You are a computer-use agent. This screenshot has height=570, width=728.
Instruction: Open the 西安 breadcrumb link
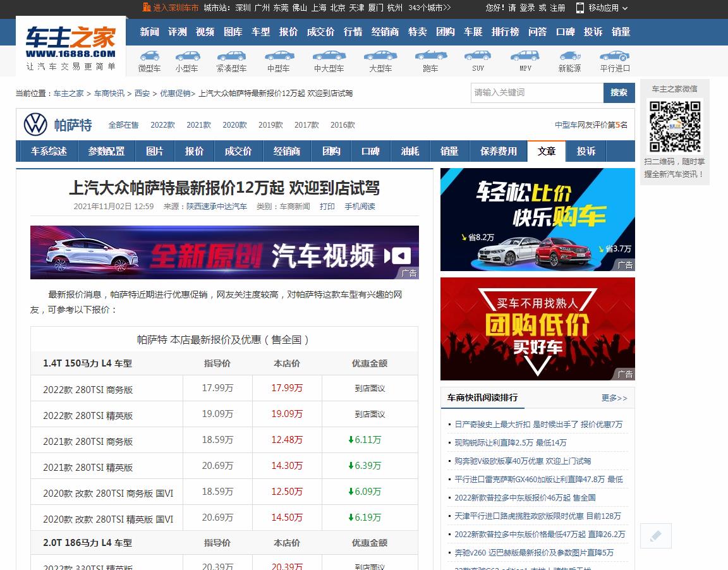(142, 94)
